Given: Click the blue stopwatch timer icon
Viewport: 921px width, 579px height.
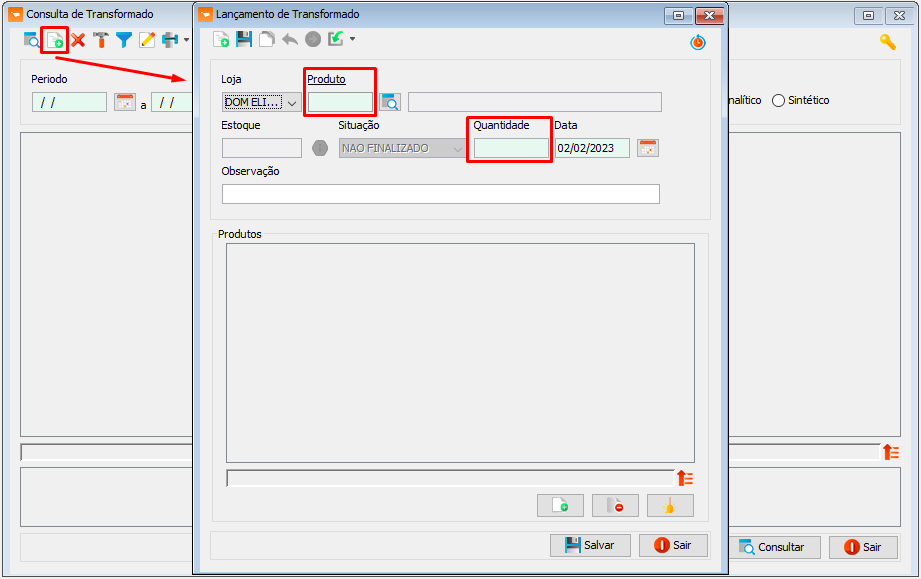Looking at the screenshot, I should pyautogui.click(x=698, y=42).
